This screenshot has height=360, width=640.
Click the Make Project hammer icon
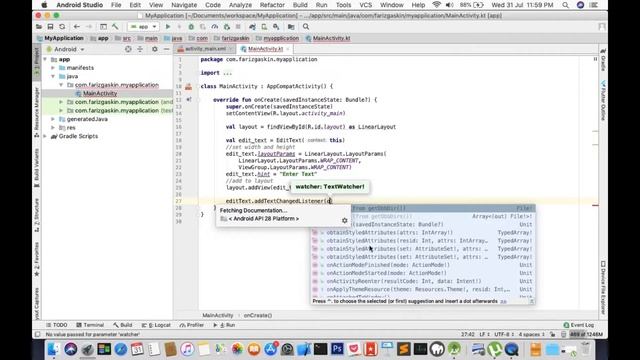pos(115,27)
